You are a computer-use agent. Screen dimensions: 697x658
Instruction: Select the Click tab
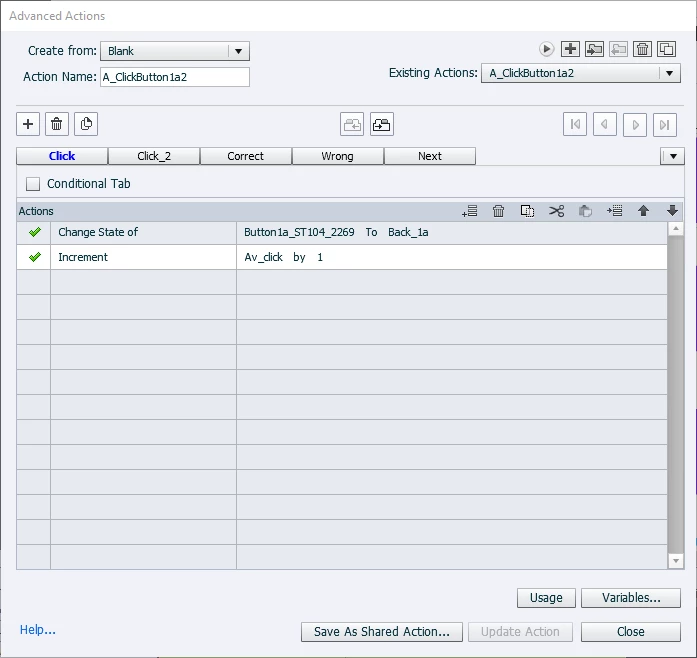(62, 156)
